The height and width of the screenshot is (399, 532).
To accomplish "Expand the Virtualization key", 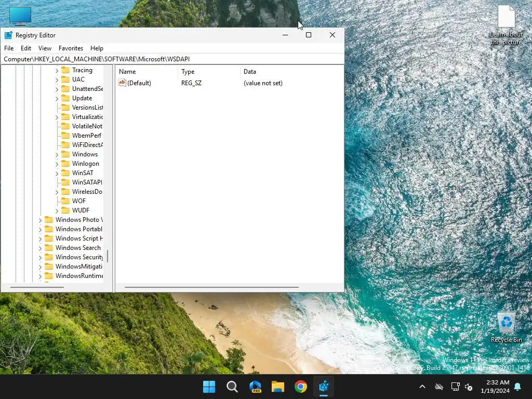I will pos(57,117).
